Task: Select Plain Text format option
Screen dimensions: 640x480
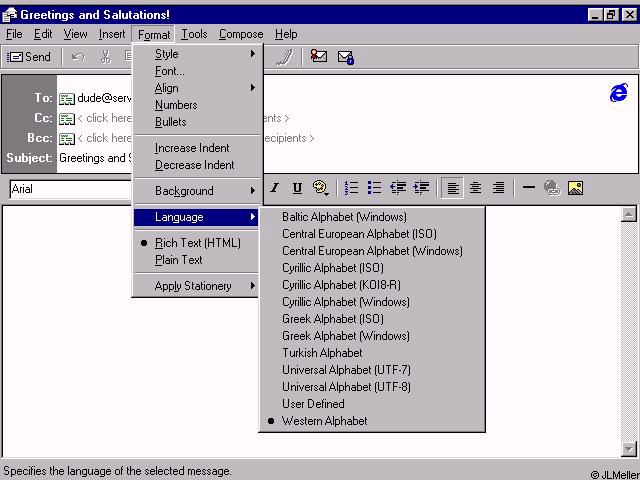Action: point(196,260)
